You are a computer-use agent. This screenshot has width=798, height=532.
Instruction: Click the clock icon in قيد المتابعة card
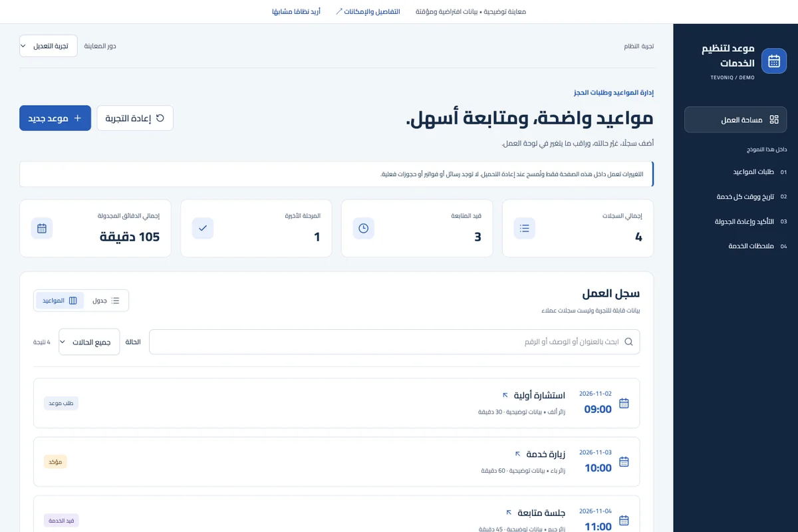[x=363, y=228]
